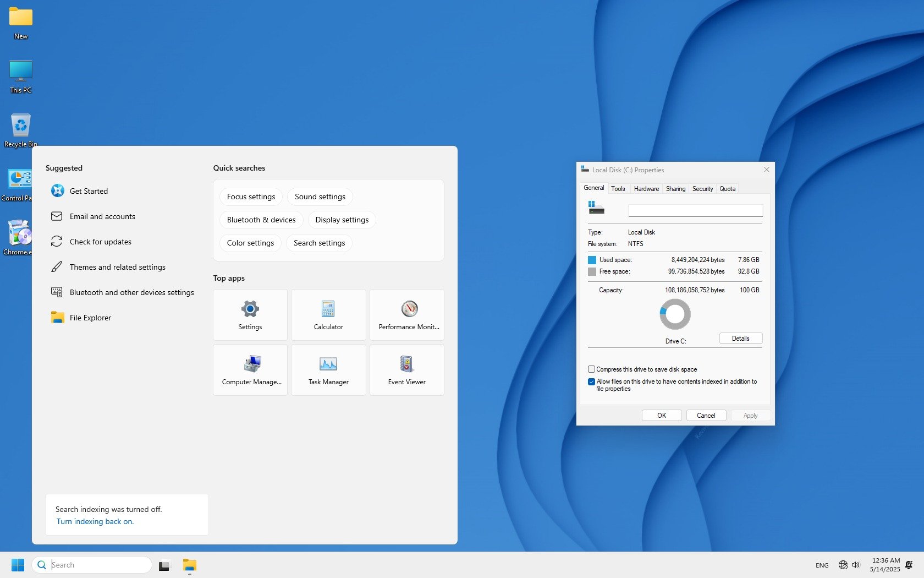924x578 pixels.
Task: Open Event Viewer tile
Action: [x=407, y=369]
